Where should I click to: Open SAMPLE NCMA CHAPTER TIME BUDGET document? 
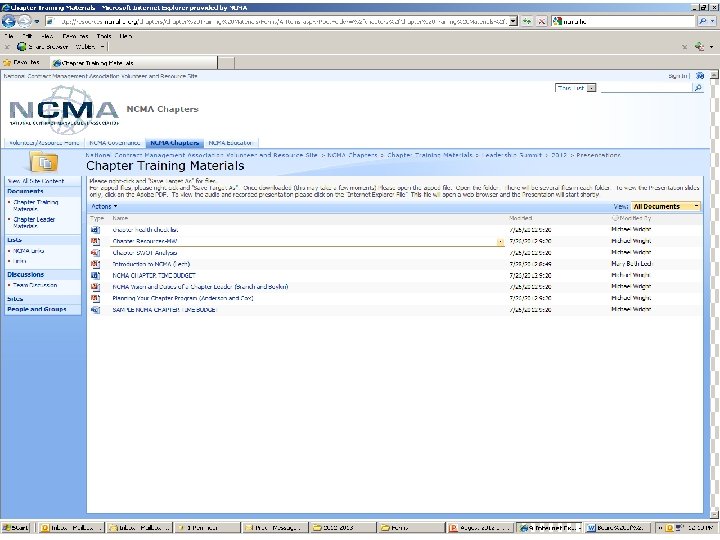click(164, 309)
